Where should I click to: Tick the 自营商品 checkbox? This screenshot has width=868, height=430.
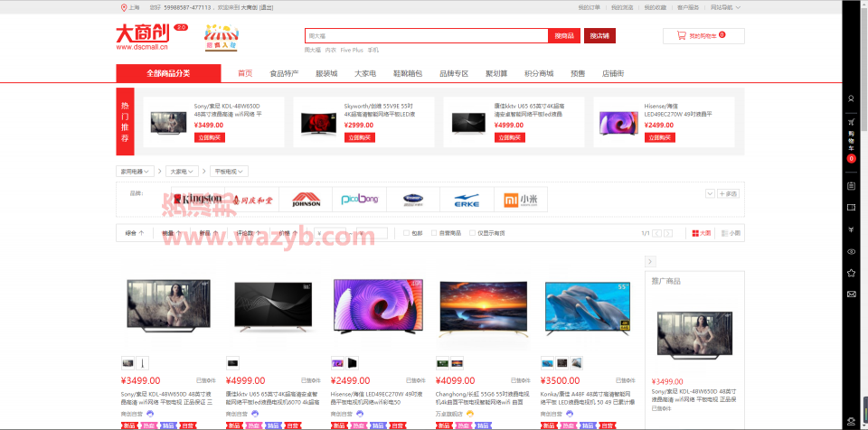pos(434,233)
